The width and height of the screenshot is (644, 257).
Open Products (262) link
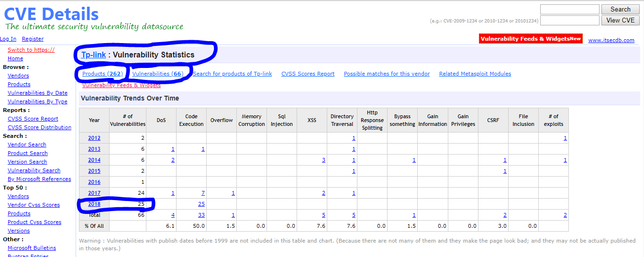click(x=102, y=74)
